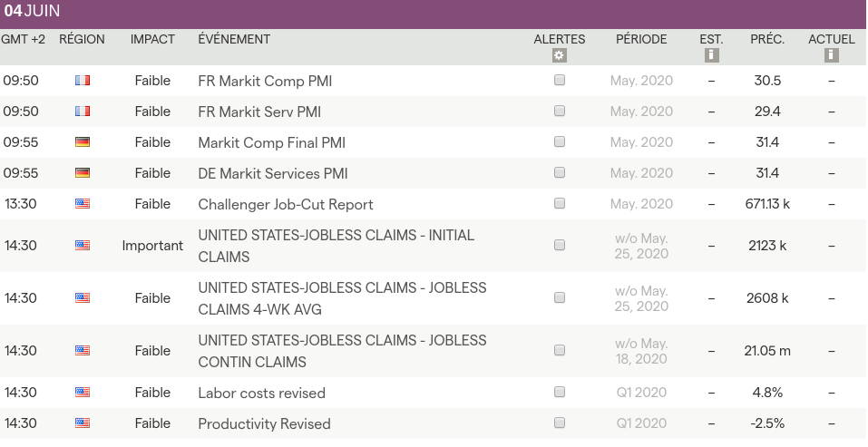The height and width of the screenshot is (447, 868).
Task: Click French flag for FR Markit Comp PMI
Action: pos(83,81)
